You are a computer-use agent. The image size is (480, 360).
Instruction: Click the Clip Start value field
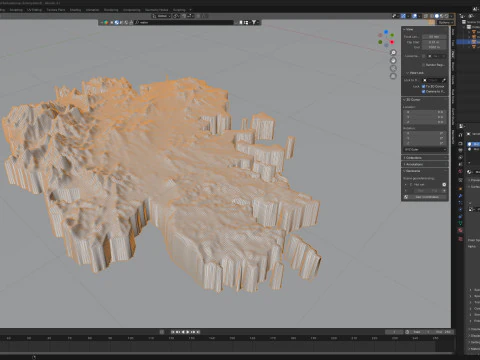[x=435, y=42]
